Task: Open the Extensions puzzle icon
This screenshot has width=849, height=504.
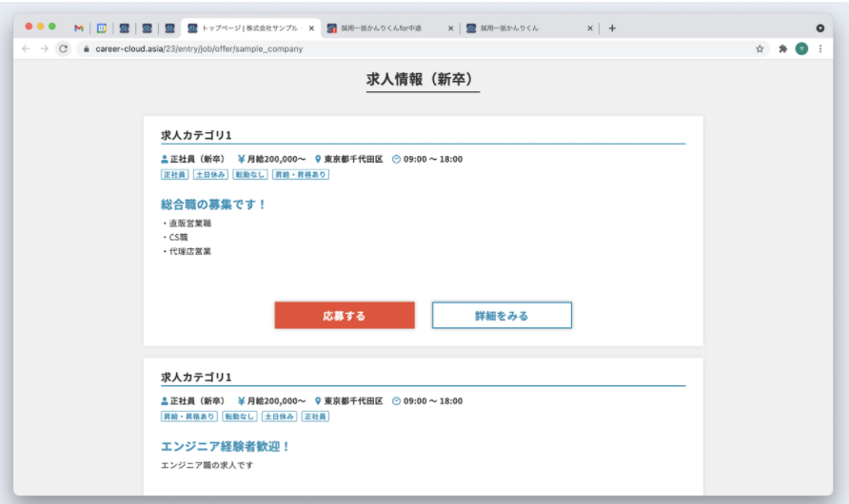Action: (783, 48)
